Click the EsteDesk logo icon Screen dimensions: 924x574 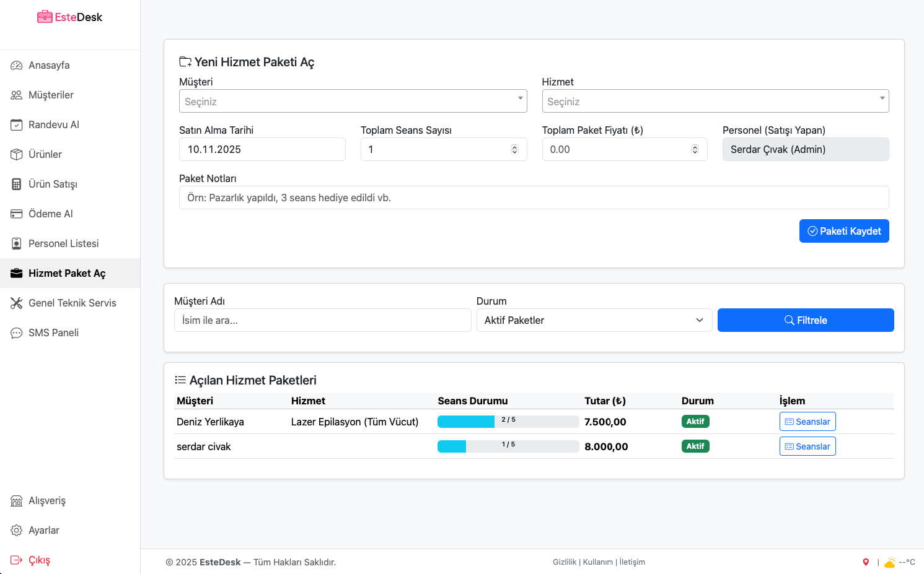click(x=45, y=17)
